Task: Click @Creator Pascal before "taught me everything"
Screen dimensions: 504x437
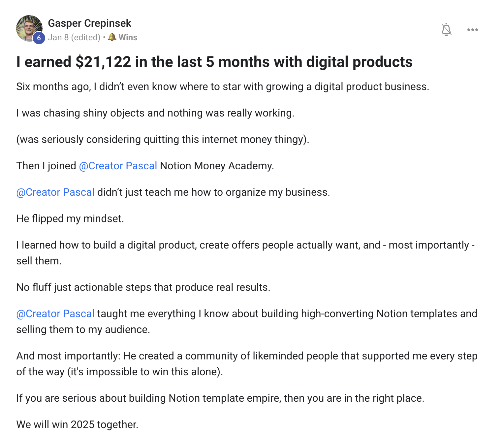Action: [55, 314]
